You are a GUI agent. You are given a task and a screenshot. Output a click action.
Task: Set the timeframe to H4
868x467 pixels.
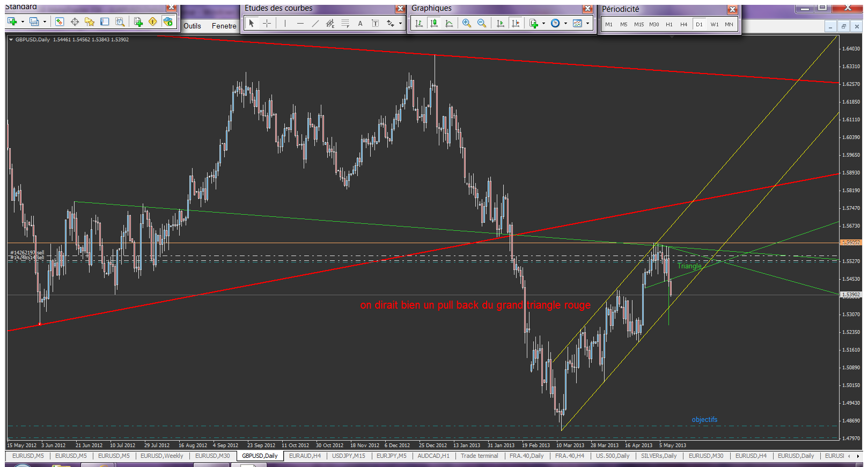pos(683,24)
